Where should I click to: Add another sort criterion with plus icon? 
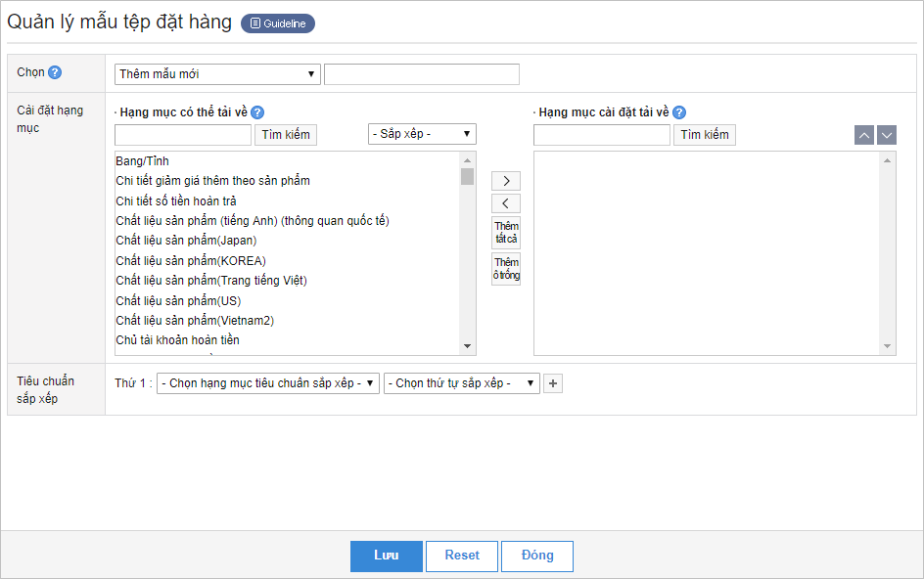click(x=553, y=384)
